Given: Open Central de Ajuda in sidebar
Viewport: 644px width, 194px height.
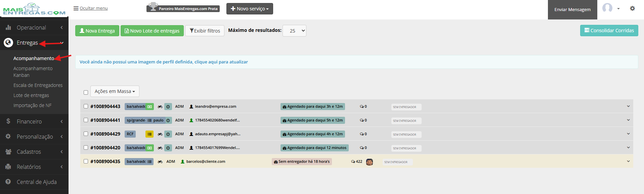Looking at the screenshot, I should [x=34, y=182].
